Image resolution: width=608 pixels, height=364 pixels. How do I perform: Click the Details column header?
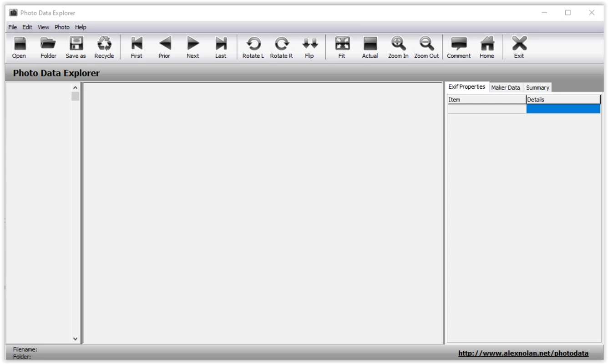563,100
